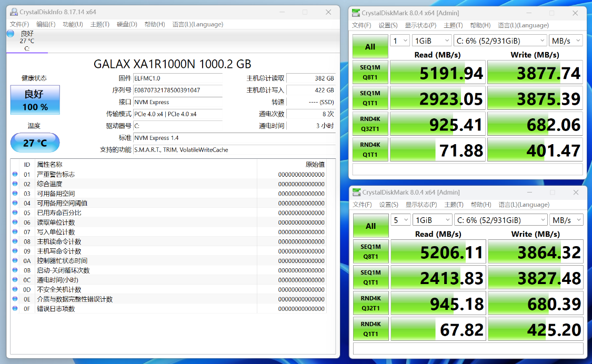Click the 27 °C temperature button
592x364 pixels.
point(35,143)
